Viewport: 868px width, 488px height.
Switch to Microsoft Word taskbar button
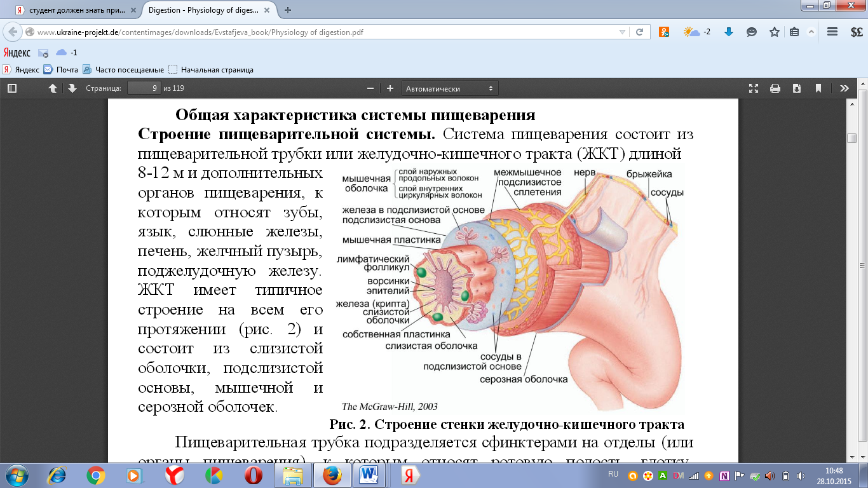(368, 475)
